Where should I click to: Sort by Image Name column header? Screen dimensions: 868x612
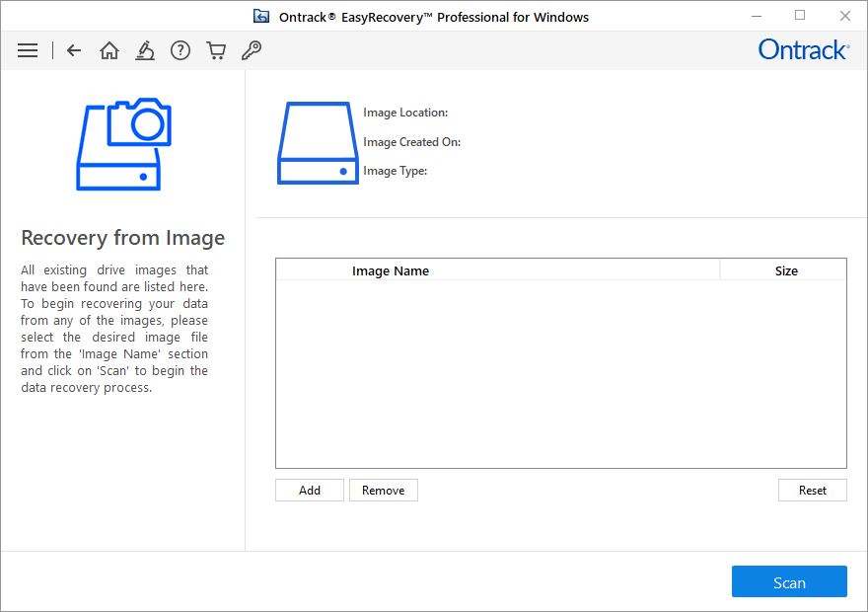coord(498,270)
